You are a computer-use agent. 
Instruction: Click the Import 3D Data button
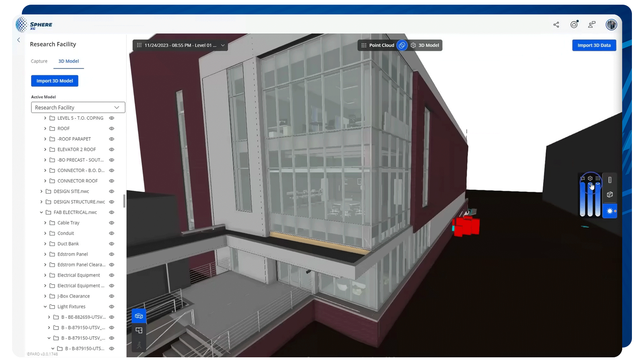pos(594,45)
